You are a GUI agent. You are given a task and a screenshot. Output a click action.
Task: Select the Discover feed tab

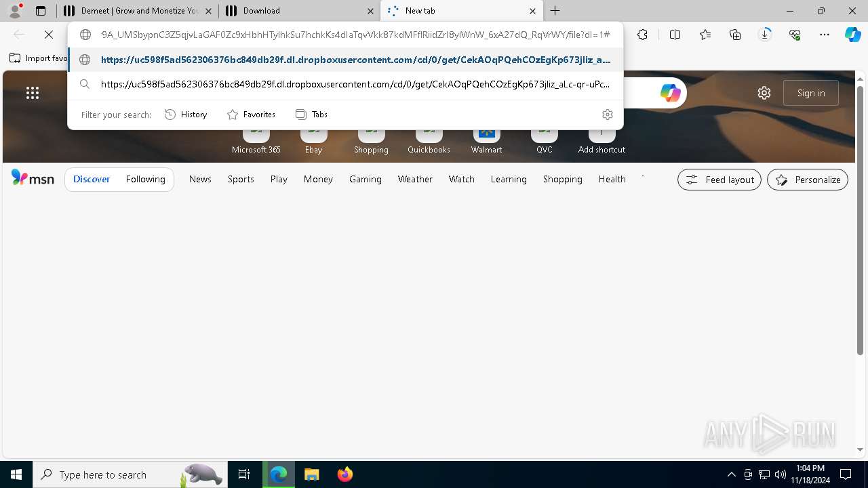click(92, 179)
